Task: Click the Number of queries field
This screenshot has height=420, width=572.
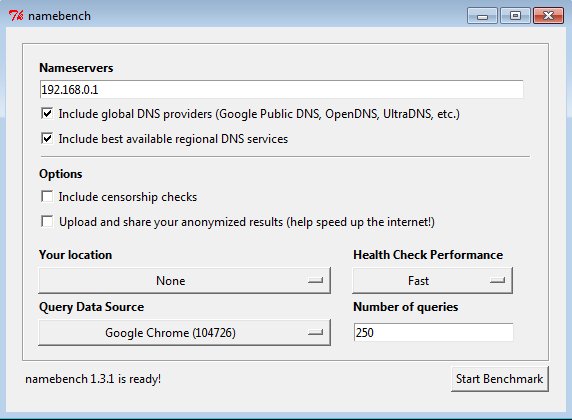Action: [433, 332]
